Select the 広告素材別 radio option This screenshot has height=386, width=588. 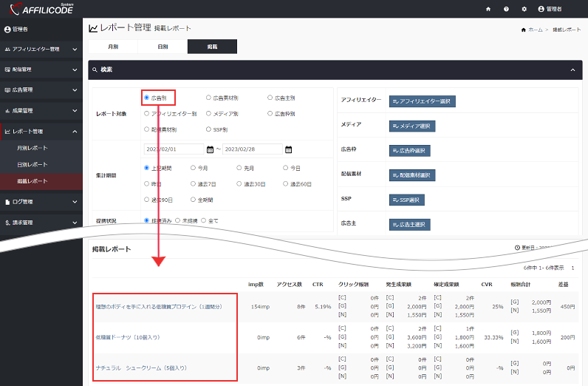tap(208, 97)
